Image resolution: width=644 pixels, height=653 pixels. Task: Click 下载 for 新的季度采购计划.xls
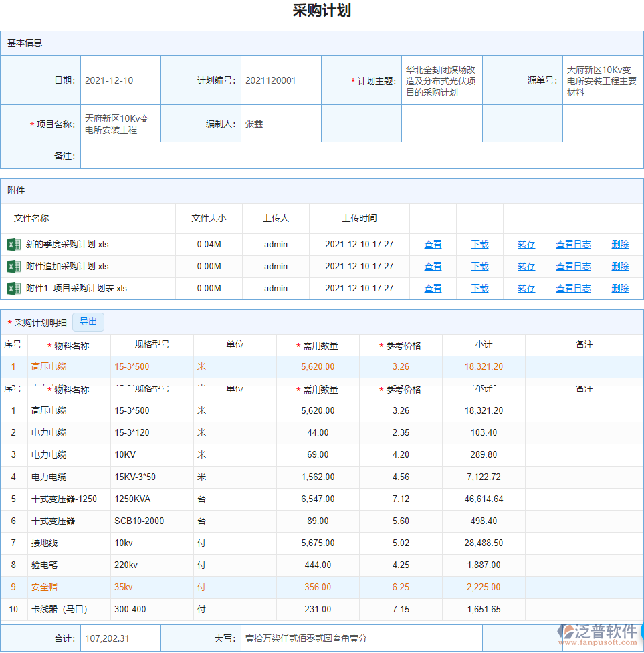[x=479, y=244]
